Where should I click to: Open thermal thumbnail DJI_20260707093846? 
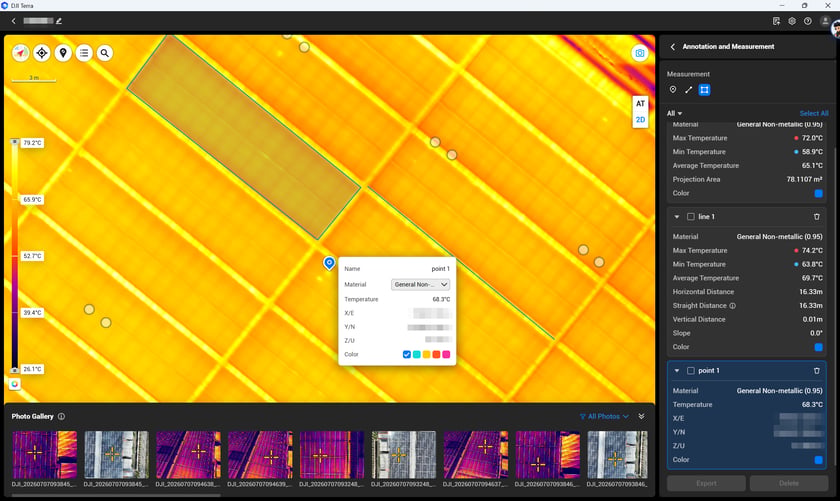[548, 454]
